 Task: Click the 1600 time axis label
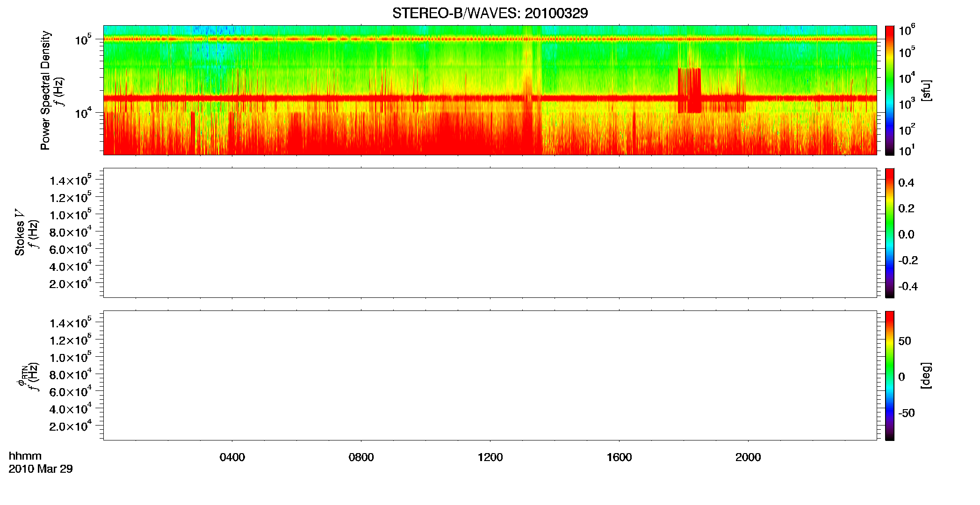[x=619, y=457]
